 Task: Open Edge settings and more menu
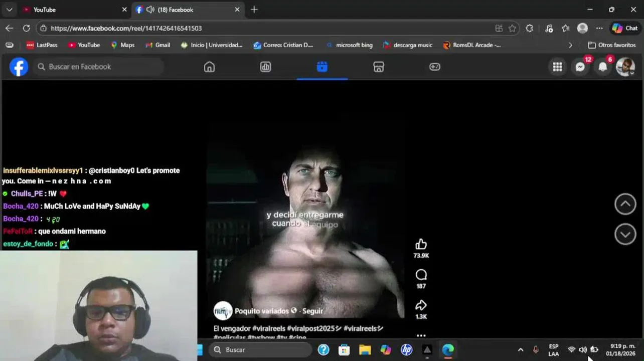[x=599, y=29]
